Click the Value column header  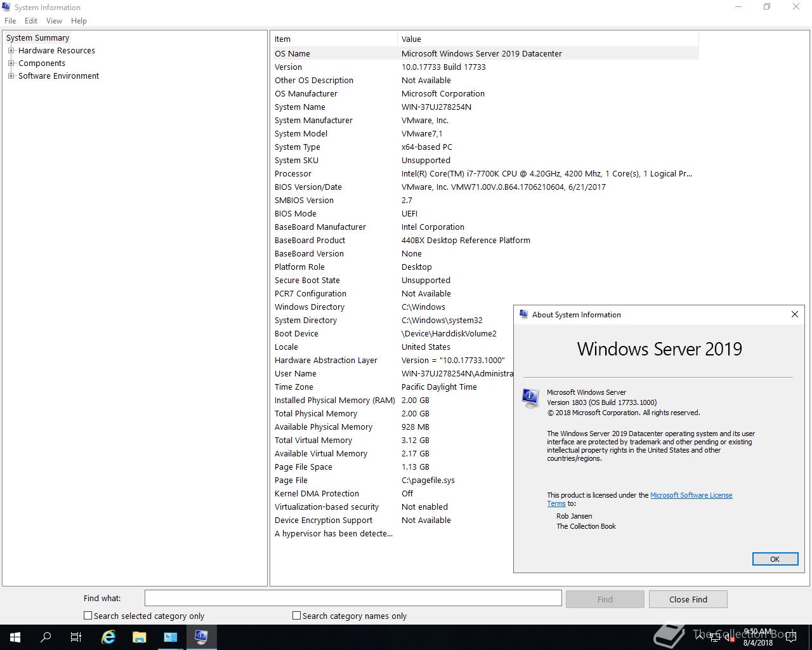(548, 39)
